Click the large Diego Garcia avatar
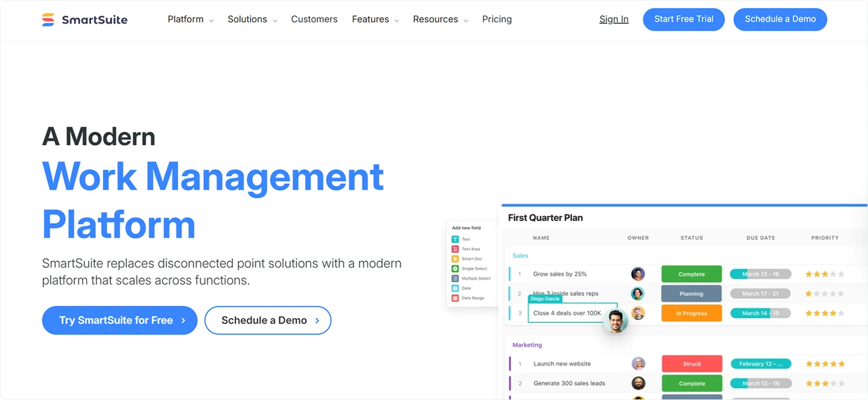The height and width of the screenshot is (400, 868). (x=616, y=321)
